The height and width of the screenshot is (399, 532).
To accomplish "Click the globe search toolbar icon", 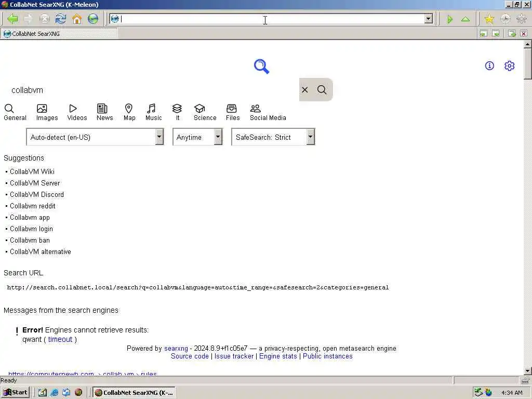I will point(93,19).
